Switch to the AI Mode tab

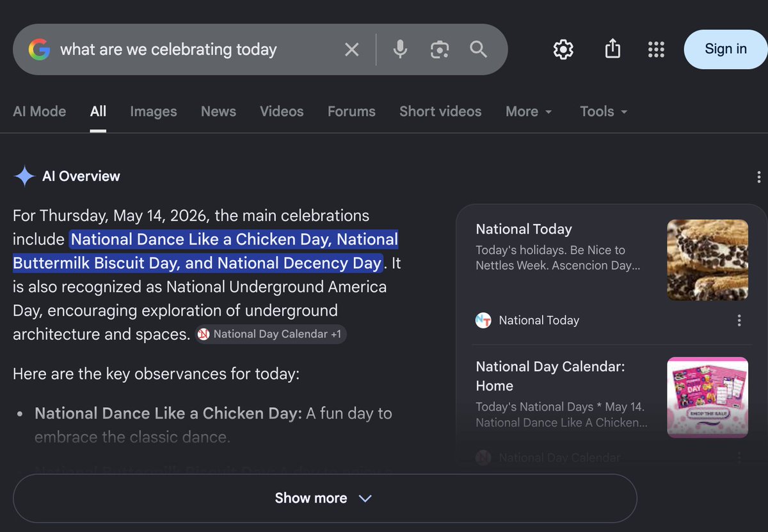40,111
